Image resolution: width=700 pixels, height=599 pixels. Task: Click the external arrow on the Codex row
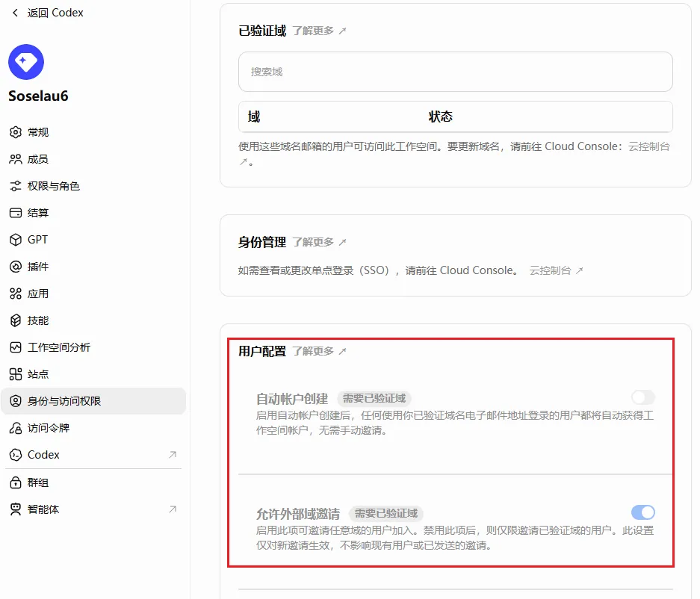pos(173,454)
